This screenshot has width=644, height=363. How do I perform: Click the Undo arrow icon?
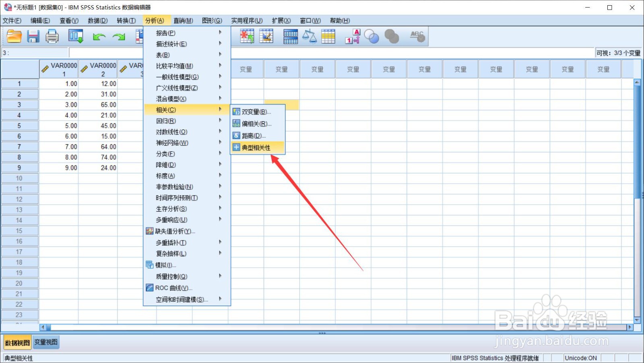tap(99, 37)
